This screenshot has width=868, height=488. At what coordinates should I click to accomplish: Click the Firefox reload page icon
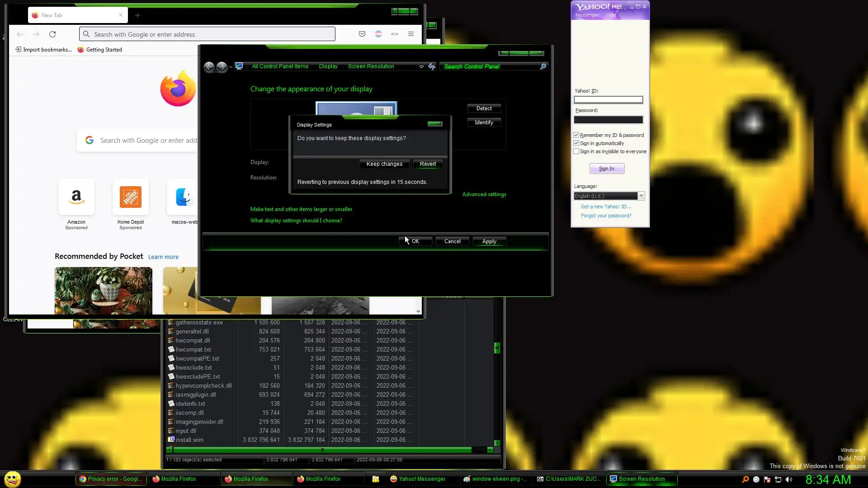[x=52, y=34]
